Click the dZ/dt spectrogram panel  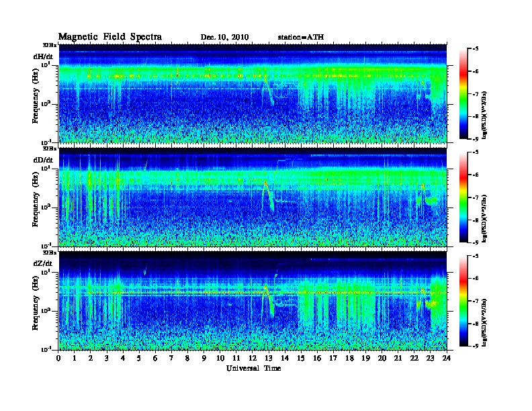(x=253, y=301)
